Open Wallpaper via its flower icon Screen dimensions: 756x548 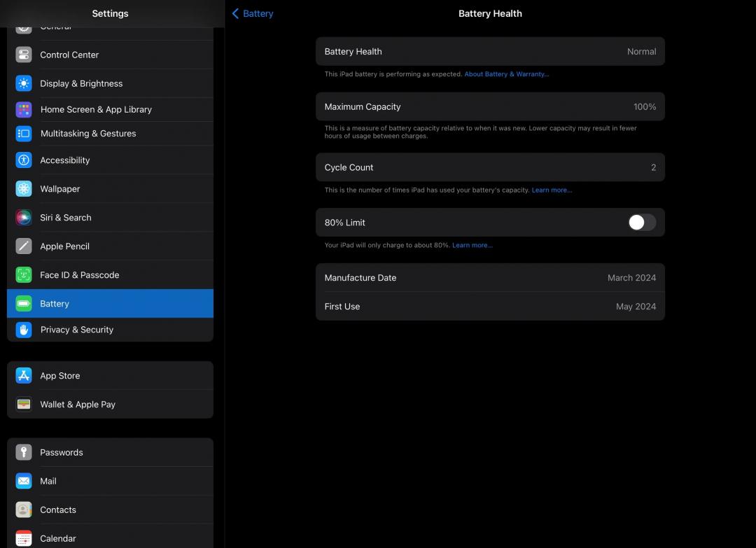point(24,188)
